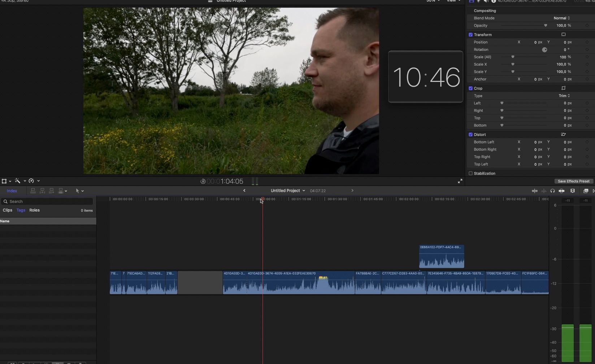Open the magic wand enhancements menu

(x=17, y=181)
